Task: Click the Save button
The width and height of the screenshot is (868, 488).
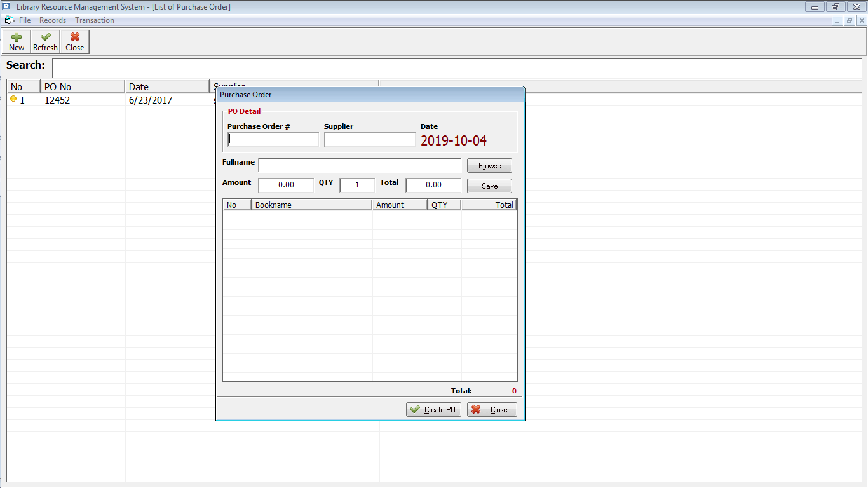Action: (489, 186)
